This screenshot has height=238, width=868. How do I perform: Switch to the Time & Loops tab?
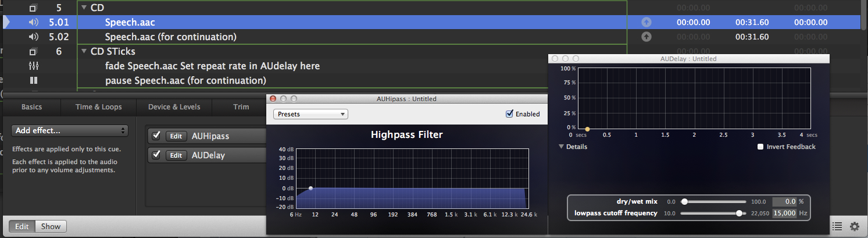[99, 107]
